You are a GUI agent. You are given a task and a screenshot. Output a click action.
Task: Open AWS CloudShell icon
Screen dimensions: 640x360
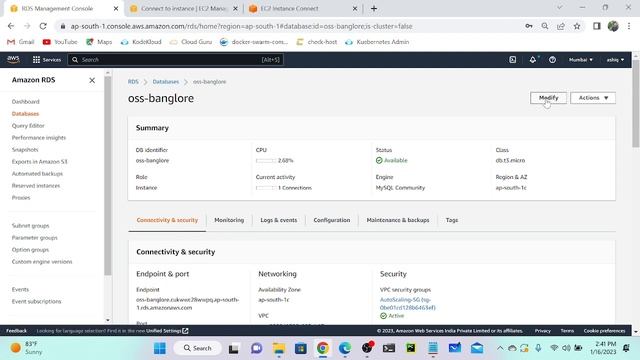[x=513, y=60]
